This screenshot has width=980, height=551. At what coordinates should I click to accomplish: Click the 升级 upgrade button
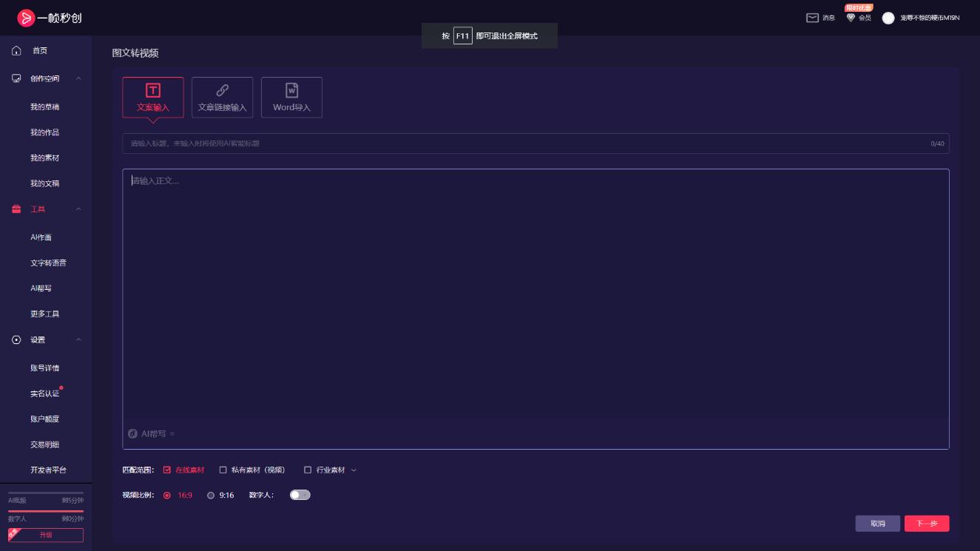(46, 535)
